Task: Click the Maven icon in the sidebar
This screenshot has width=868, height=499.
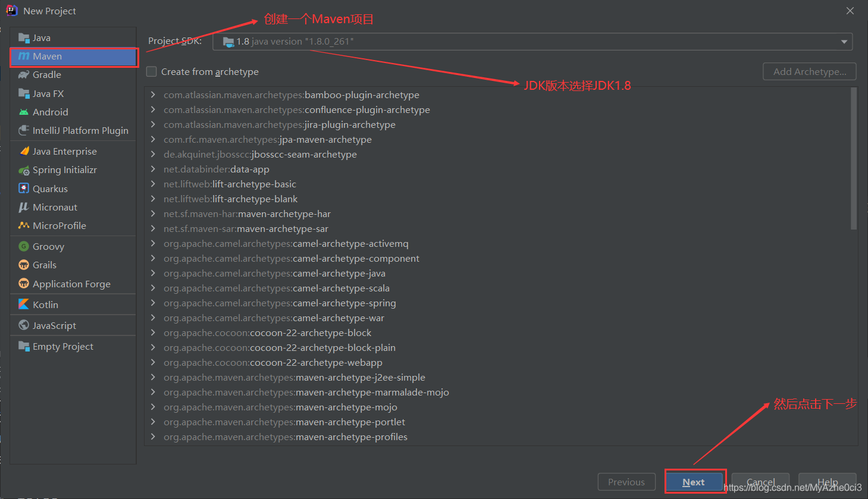Action: coord(24,57)
